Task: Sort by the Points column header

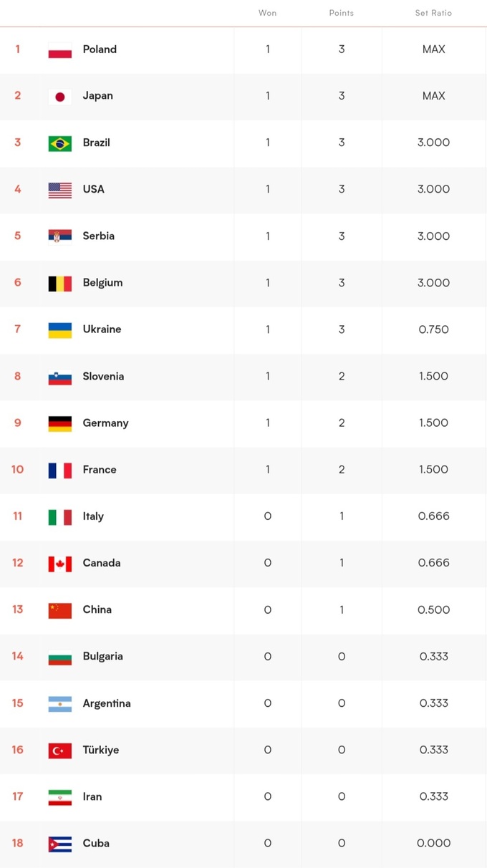Action: coord(342,13)
